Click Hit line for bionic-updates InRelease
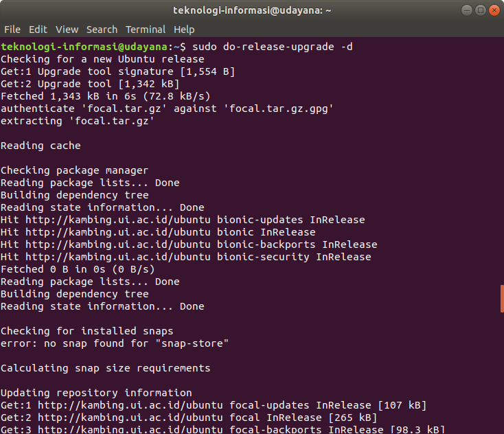504x434 pixels. (x=183, y=220)
